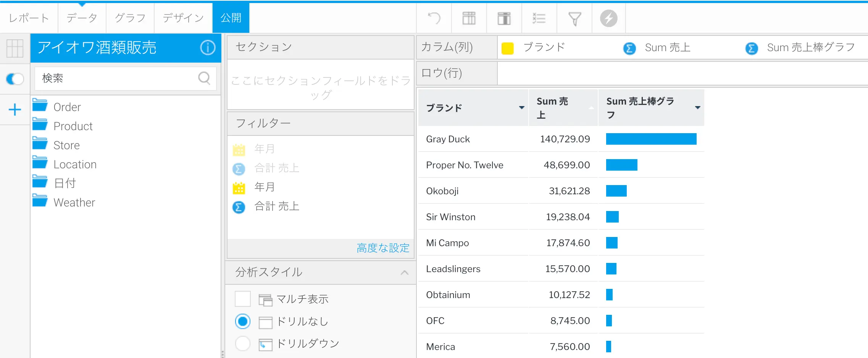868x358 pixels.
Task: Enable the マルチ表示 checkbox
Action: [x=243, y=299]
